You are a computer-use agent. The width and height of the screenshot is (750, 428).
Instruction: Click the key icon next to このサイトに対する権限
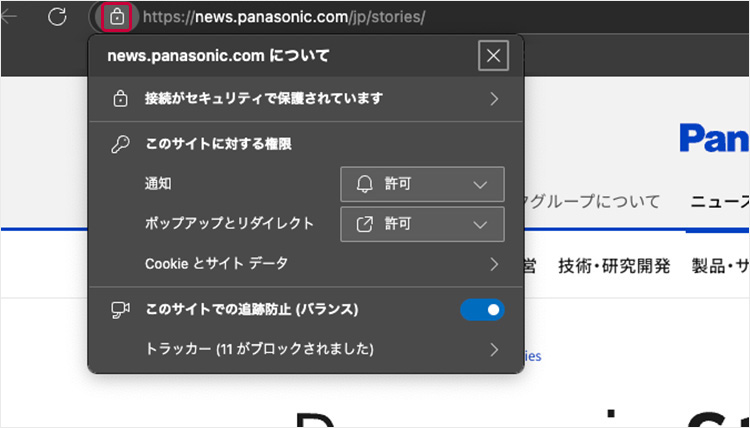(x=120, y=145)
